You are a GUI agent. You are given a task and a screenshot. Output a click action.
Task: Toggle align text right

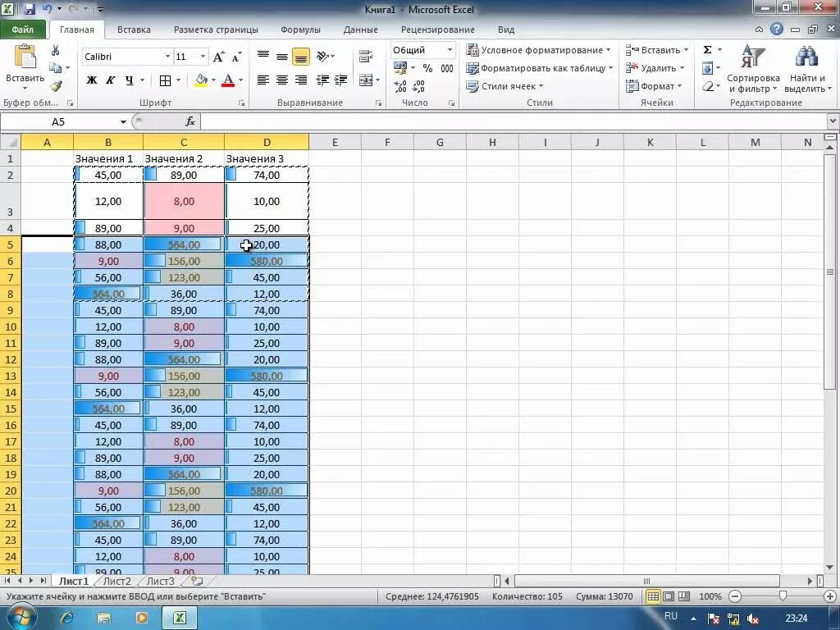coord(300,80)
